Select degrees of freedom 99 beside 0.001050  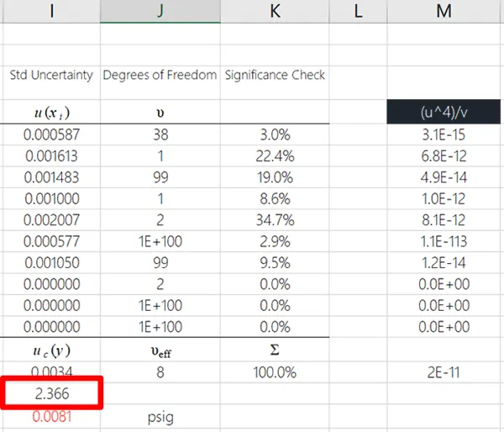160,262
